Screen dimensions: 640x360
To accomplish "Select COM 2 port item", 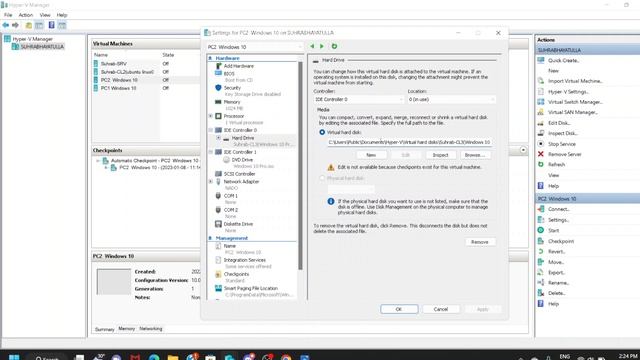I will coord(231,210).
